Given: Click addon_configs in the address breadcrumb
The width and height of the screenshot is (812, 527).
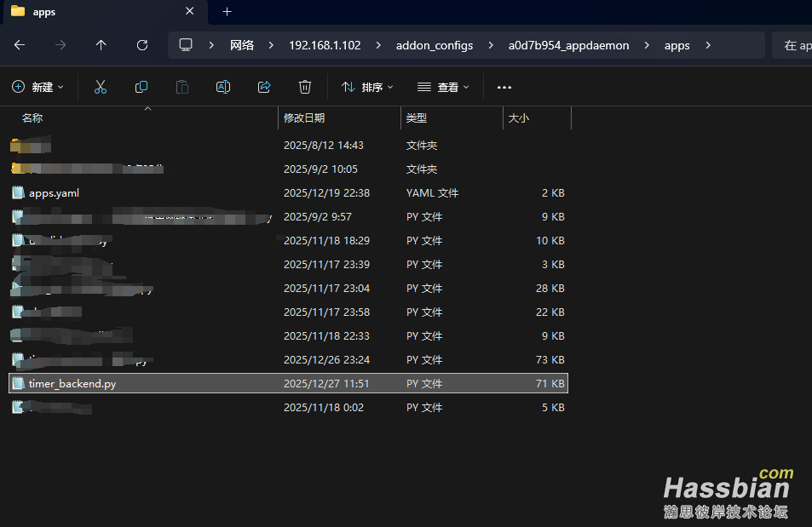Looking at the screenshot, I should coord(434,45).
